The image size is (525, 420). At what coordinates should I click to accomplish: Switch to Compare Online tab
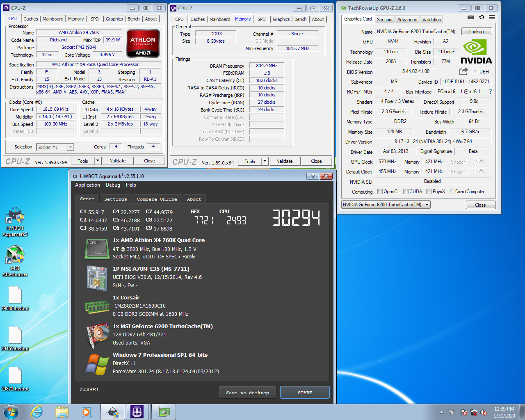(x=157, y=199)
